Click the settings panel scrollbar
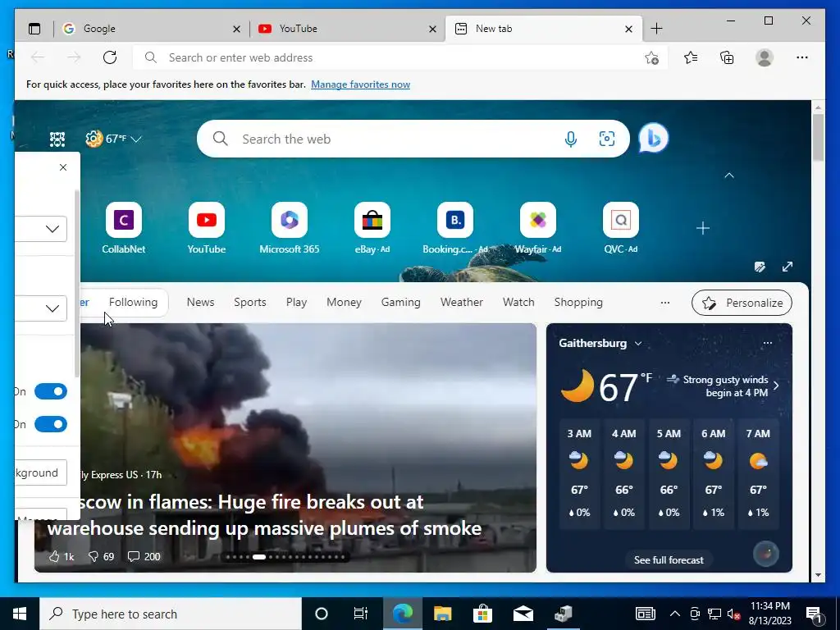The height and width of the screenshot is (630, 840). pos(76,284)
